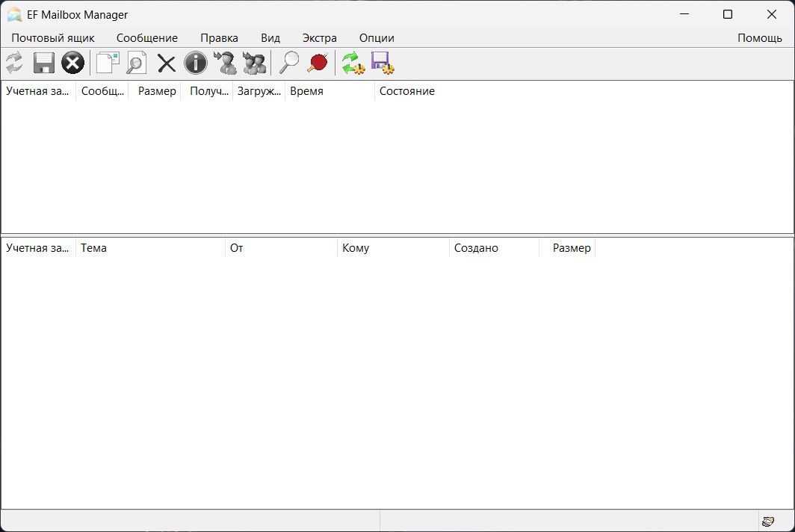Open the info icon in toolbar
The image size is (795, 532).
pos(195,64)
